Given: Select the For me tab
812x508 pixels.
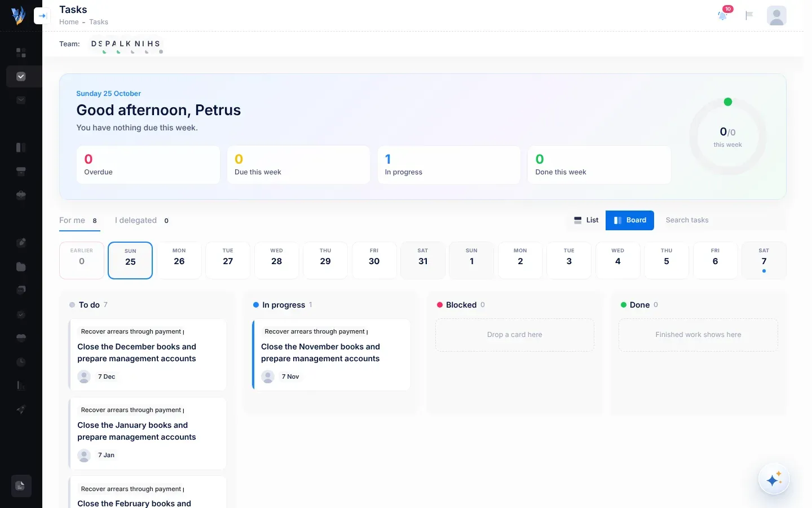Looking at the screenshot, I should pos(80,221).
